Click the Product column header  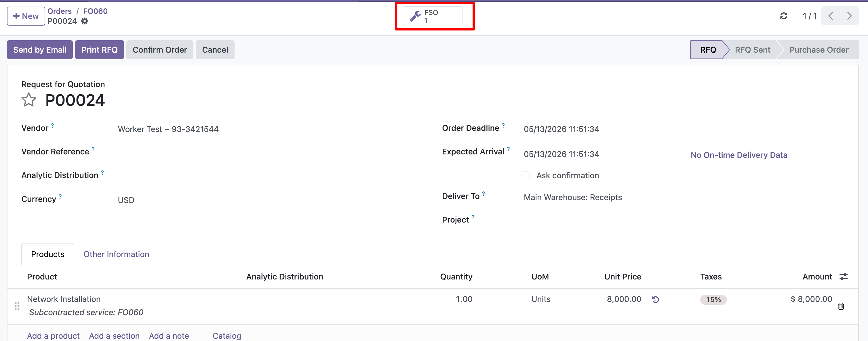point(42,277)
